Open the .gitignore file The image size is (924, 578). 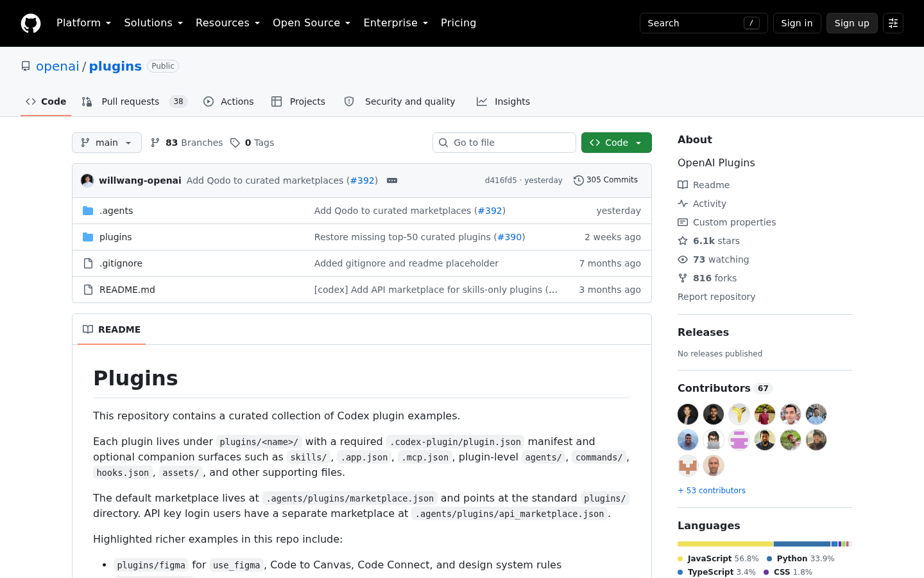coord(121,263)
